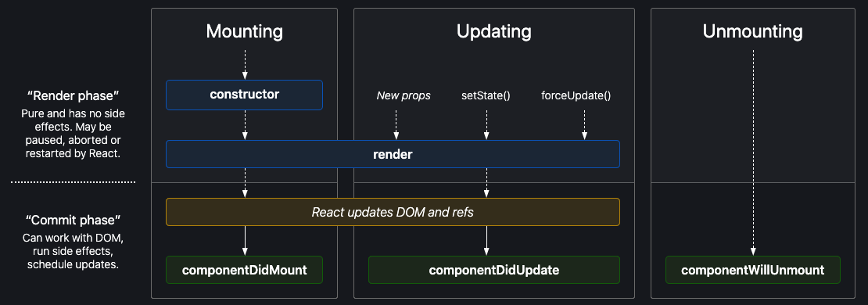Click the text "Pure and has no side"

point(73,113)
